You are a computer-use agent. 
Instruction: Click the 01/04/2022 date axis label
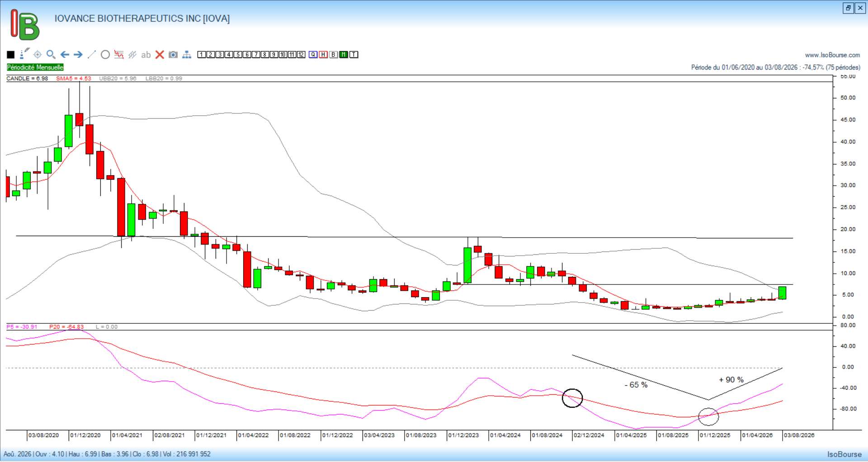pyautogui.click(x=253, y=435)
